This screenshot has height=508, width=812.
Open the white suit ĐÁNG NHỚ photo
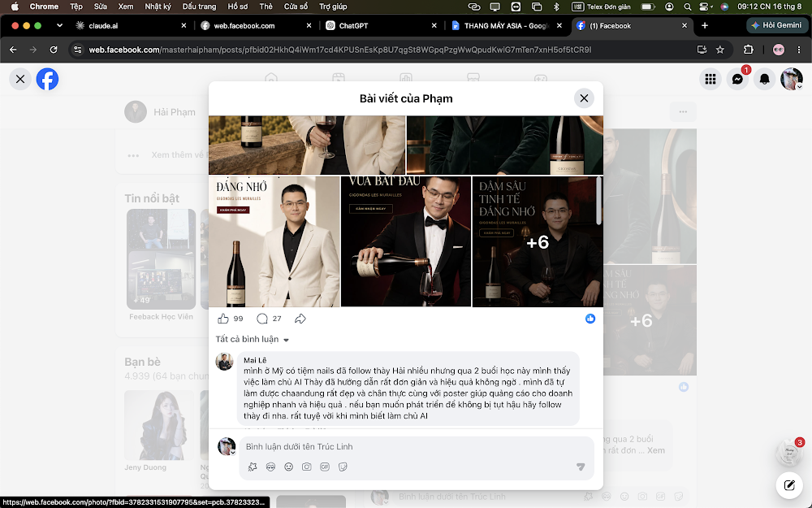coord(274,241)
